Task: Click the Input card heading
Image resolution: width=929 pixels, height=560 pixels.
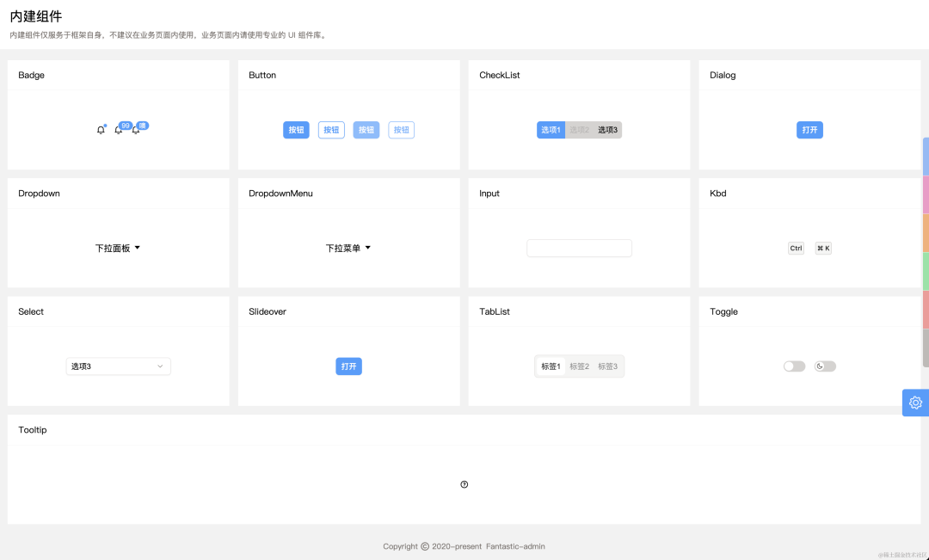Action: [x=489, y=194]
